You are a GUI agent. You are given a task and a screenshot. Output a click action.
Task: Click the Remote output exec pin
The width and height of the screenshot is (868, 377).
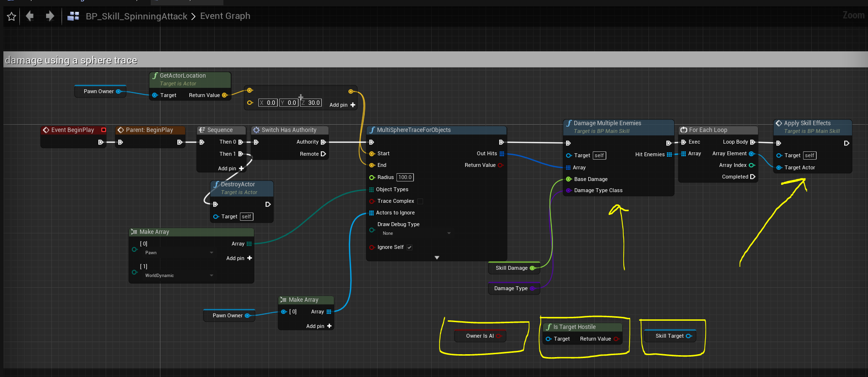[x=323, y=154]
